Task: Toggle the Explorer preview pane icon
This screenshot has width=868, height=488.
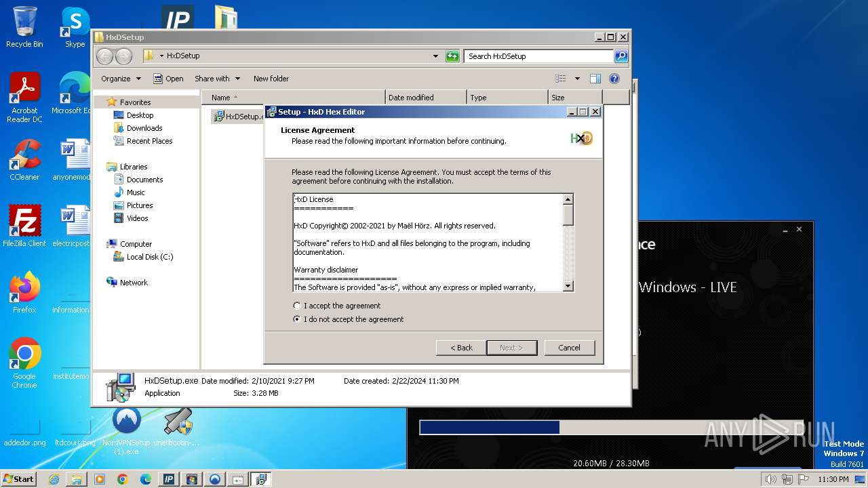Action: click(595, 79)
